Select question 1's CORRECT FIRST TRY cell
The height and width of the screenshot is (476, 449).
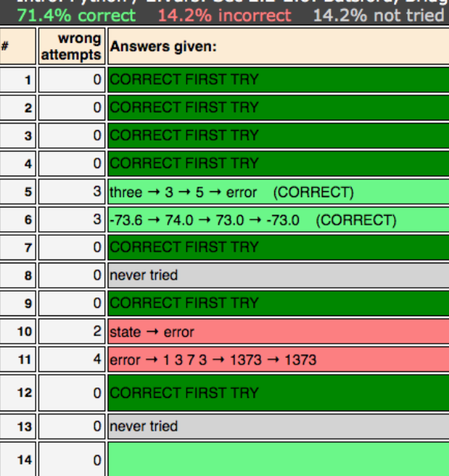[x=278, y=80]
